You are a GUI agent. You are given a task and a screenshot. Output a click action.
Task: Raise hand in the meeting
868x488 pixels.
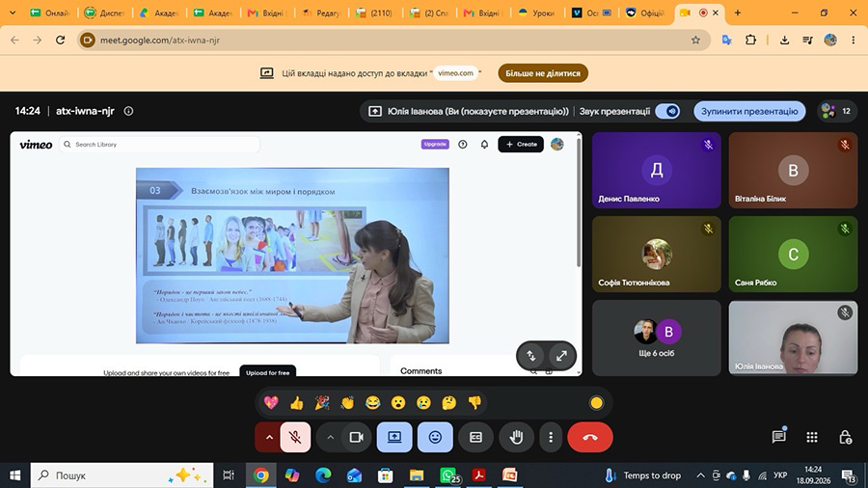(x=516, y=437)
